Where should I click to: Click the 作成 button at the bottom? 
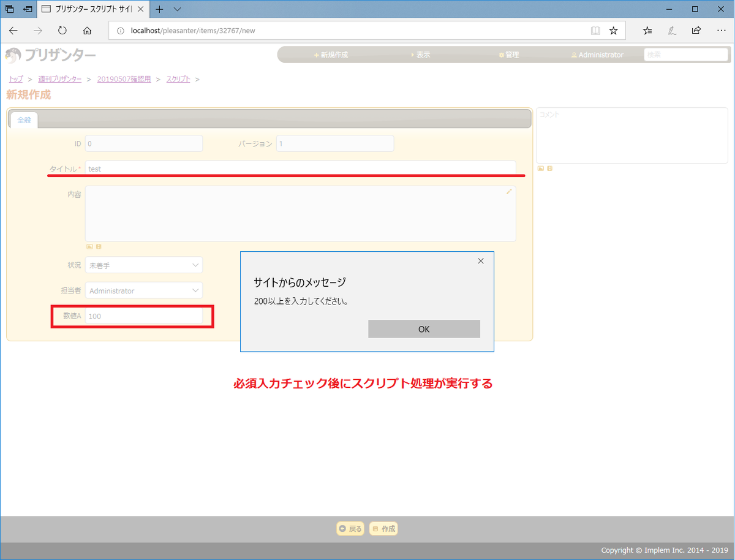click(x=383, y=528)
